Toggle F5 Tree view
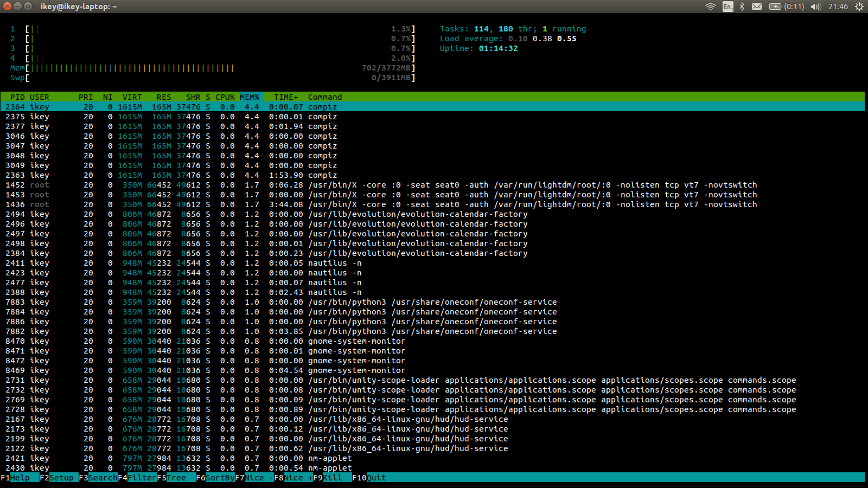The image size is (868, 488). pos(176,478)
